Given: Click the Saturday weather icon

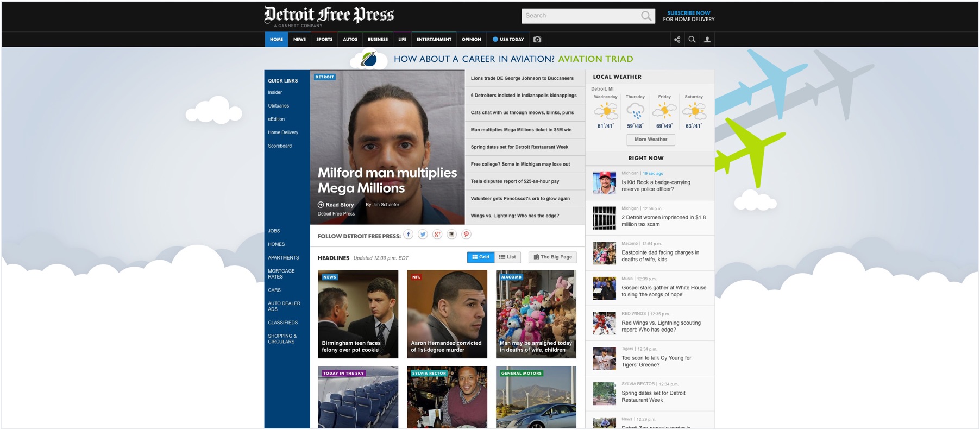Looking at the screenshot, I should coord(694,111).
